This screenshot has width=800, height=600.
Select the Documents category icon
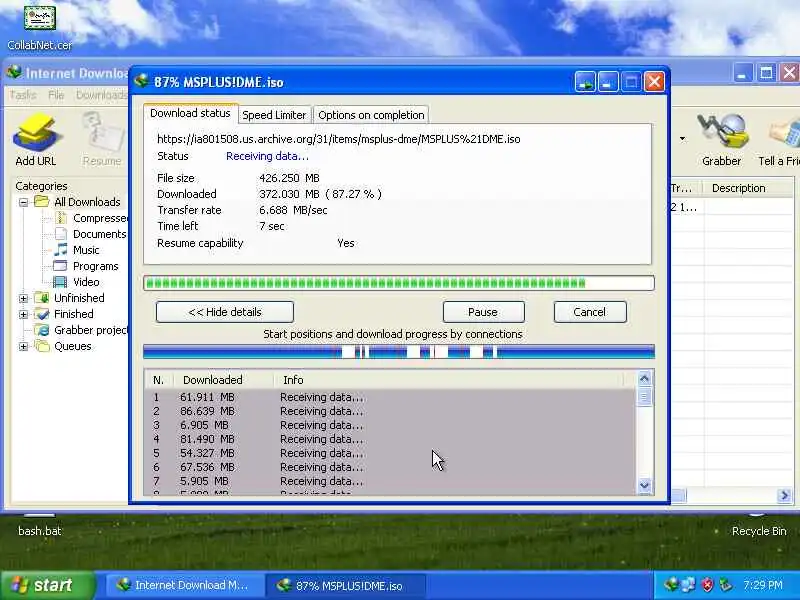[x=61, y=234]
